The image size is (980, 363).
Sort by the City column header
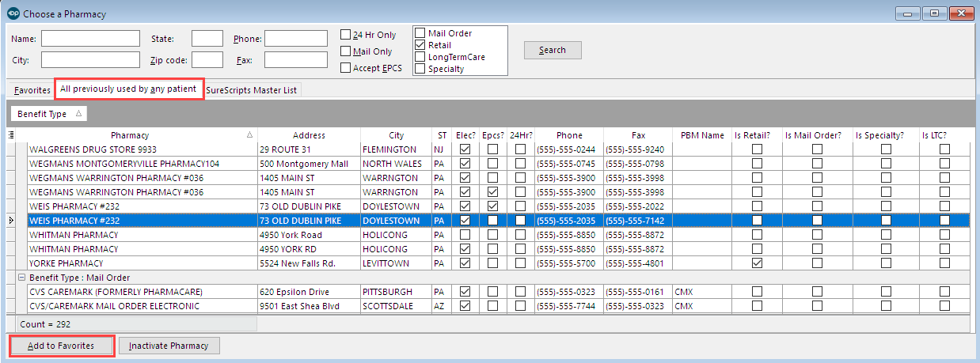click(396, 135)
